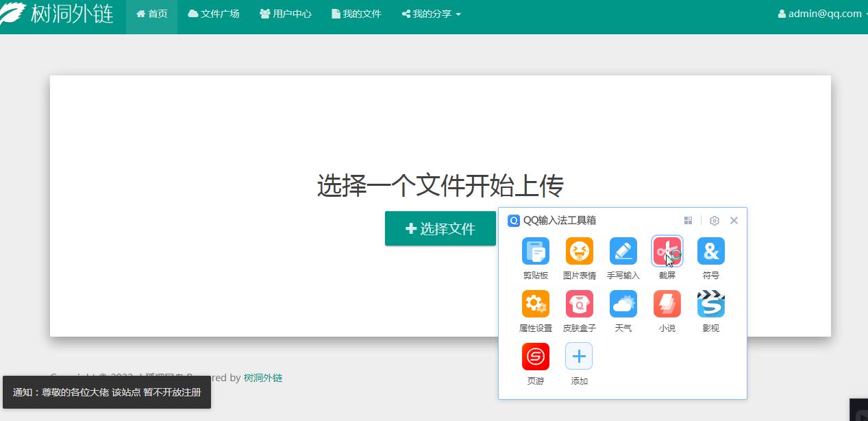Click the 选择文件 upload button

click(x=441, y=228)
